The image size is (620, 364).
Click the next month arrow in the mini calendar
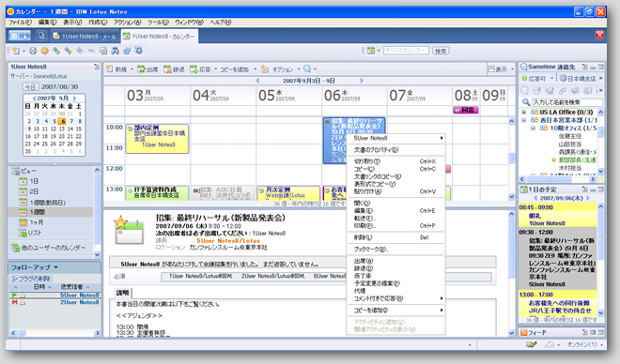tap(74, 98)
